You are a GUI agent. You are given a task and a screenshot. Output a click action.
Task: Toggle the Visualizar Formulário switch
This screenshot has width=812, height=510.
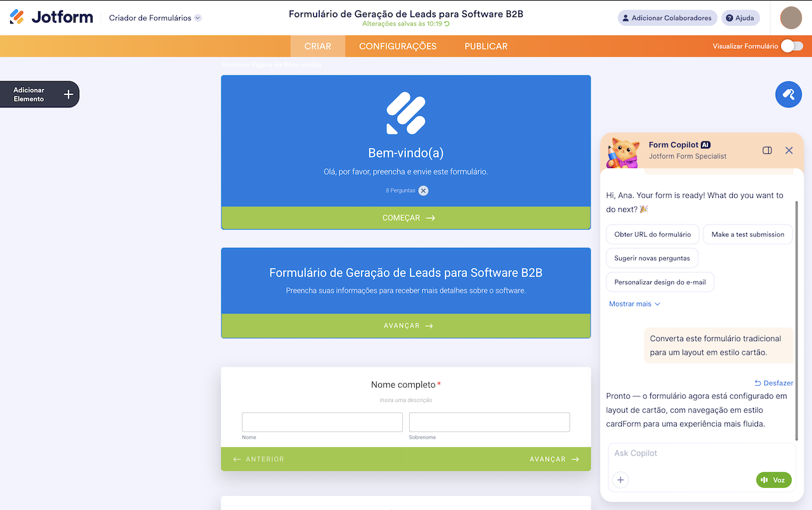[x=791, y=46]
